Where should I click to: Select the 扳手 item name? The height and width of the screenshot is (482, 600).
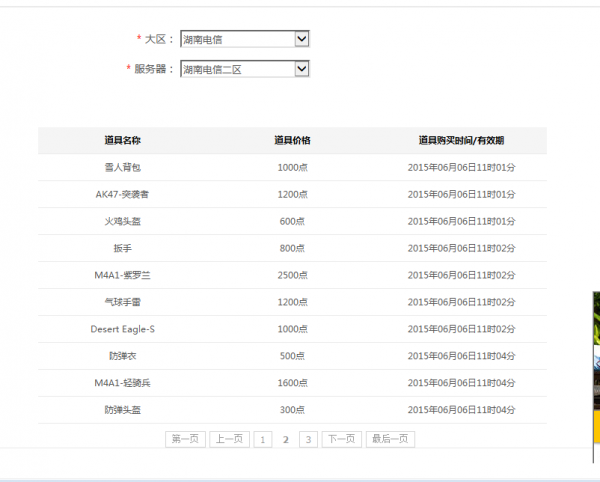tap(122, 248)
